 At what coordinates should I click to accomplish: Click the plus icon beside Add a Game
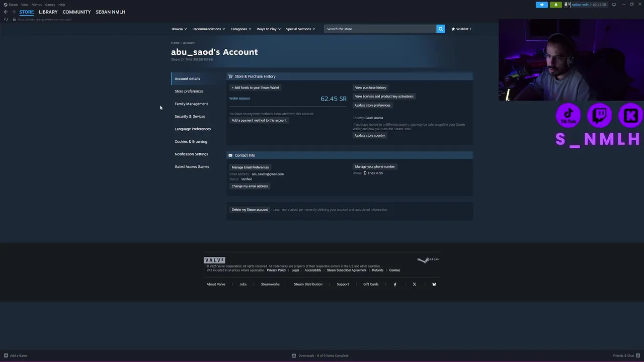[x=6, y=355]
